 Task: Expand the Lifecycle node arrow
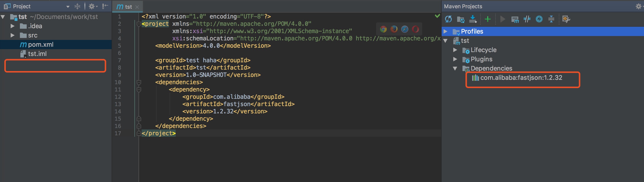point(455,50)
